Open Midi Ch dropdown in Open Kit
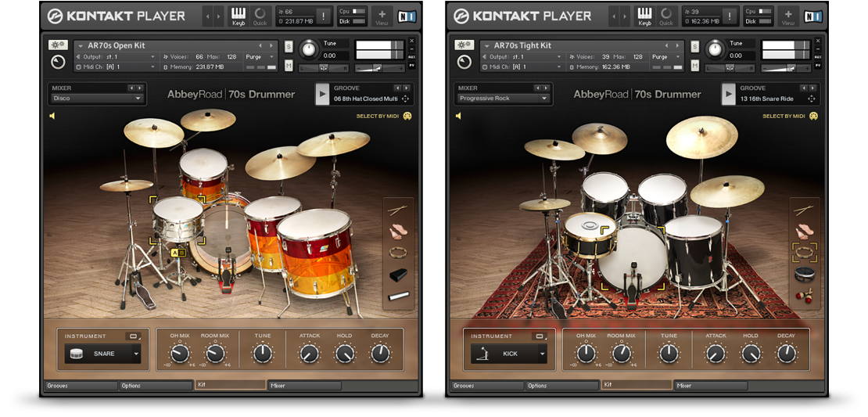Viewport: 868px width, 417px height. [x=116, y=67]
